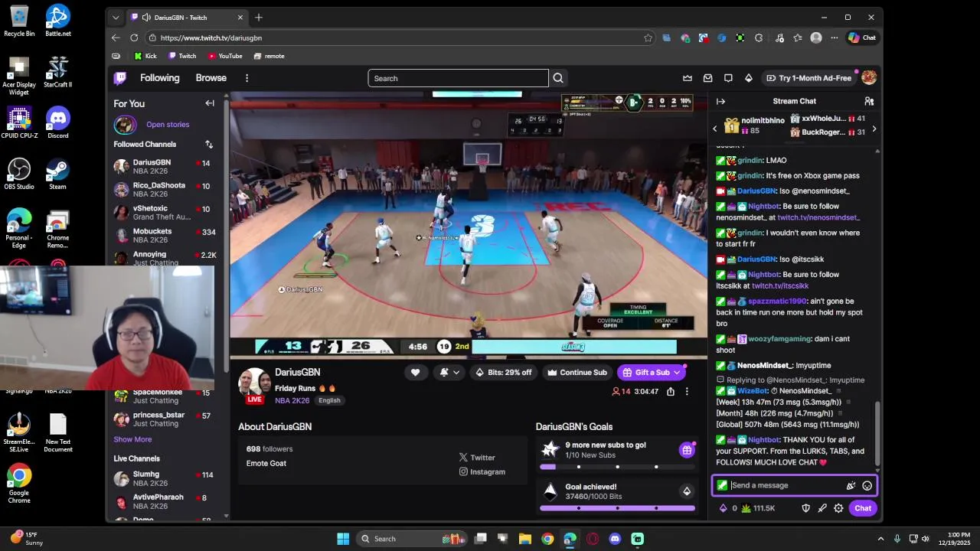Screen dimensions: 980x551
Task: Show previous gift leaderboard entries
Action: click(715, 129)
